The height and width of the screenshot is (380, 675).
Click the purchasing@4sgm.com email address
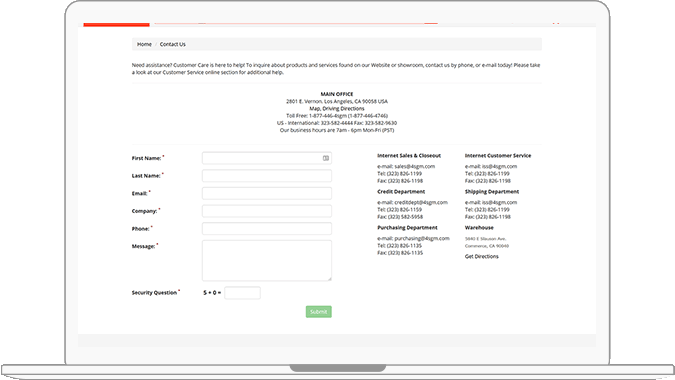pyautogui.click(x=422, y=238)
